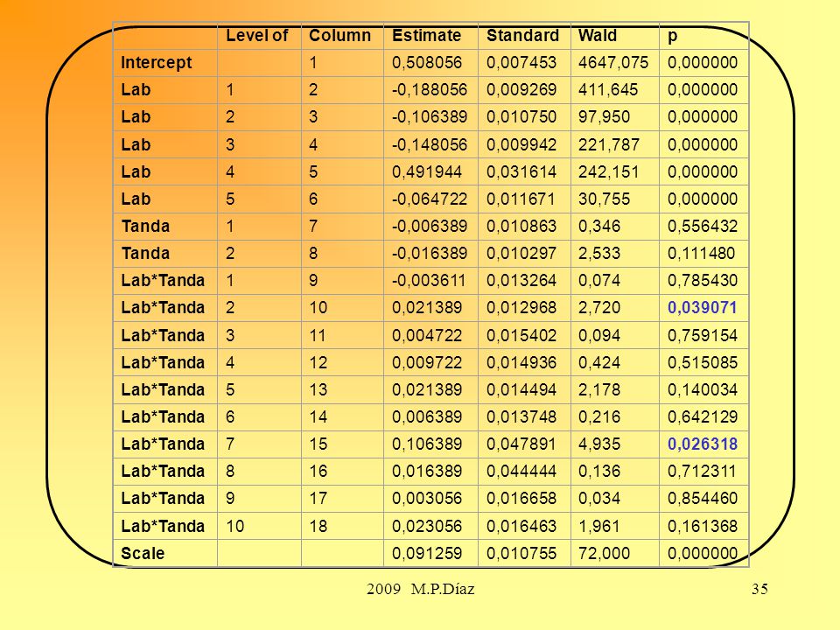Click the 'p' column header
Image resolution: width=840 pixels, height=630 pixels.
pos(672,37)
